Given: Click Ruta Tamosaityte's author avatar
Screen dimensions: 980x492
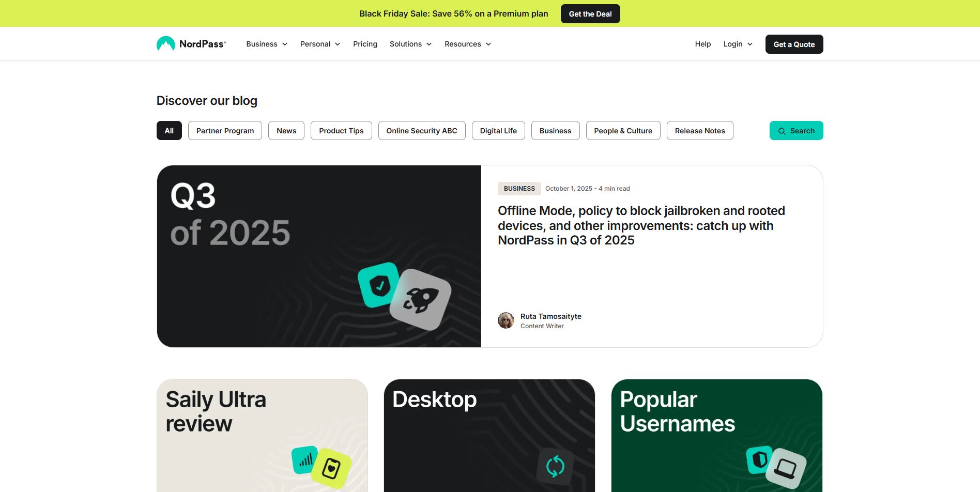Looking at the screenshot, I should 506,320.
